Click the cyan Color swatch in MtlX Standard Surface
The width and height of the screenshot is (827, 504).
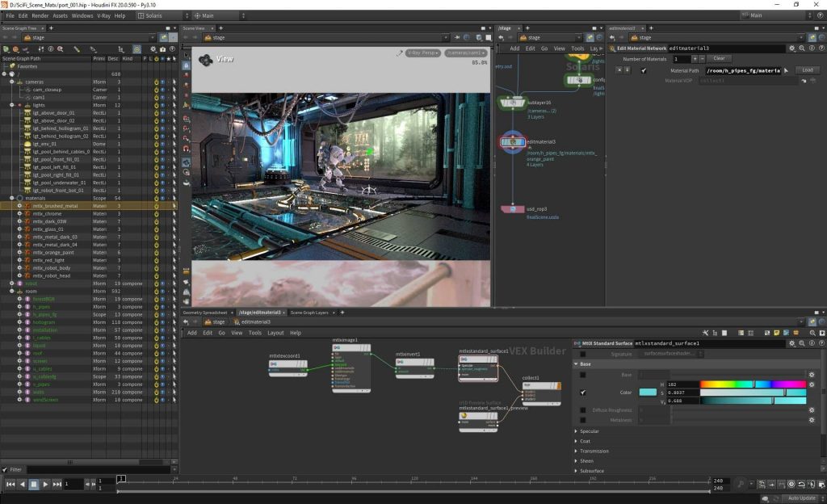pyautogui.click(x=647, y=393)
